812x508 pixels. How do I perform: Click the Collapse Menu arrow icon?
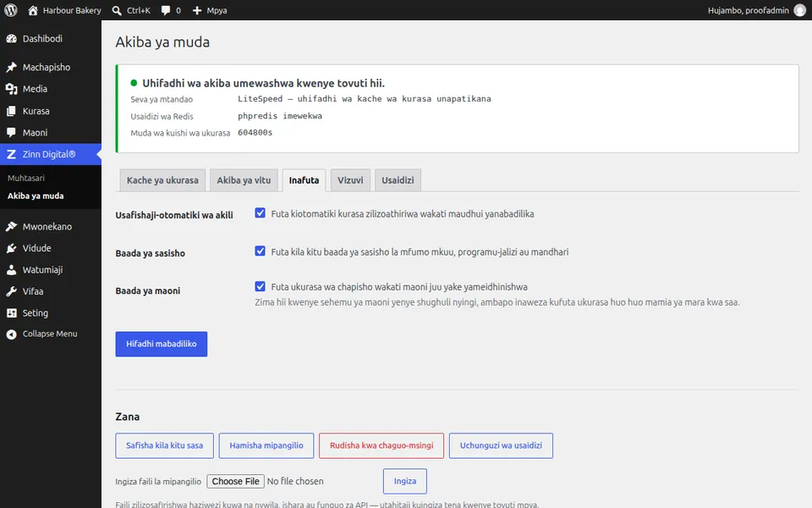coord(11,334)
